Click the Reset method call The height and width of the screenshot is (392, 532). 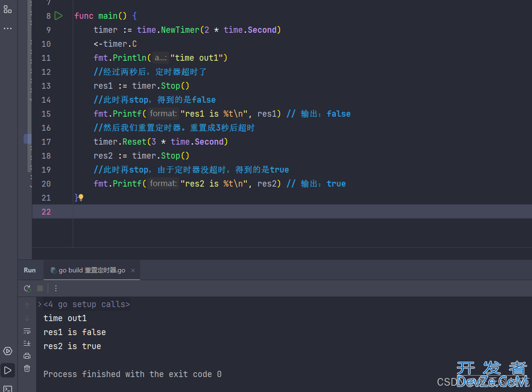134,142
